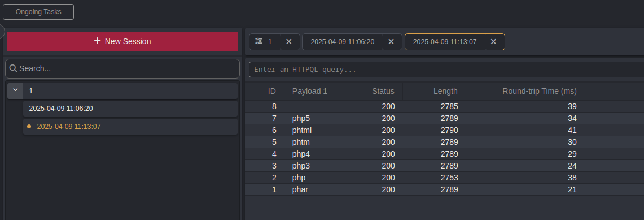Close tab 2025-04-09 11:06:20

pyautogui.click(x=391, y=41)
